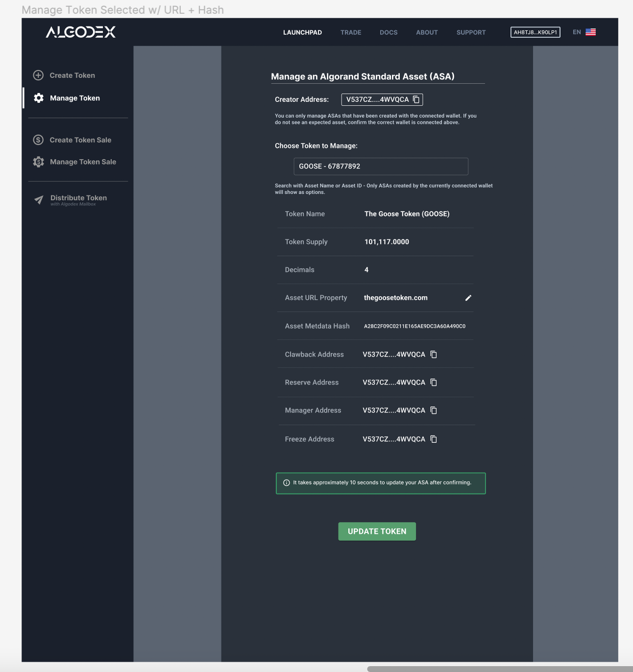The height and width of the screenshot is (672, 633).
Task: Click the Manager Address value text
Action: [x=394, y=410]
